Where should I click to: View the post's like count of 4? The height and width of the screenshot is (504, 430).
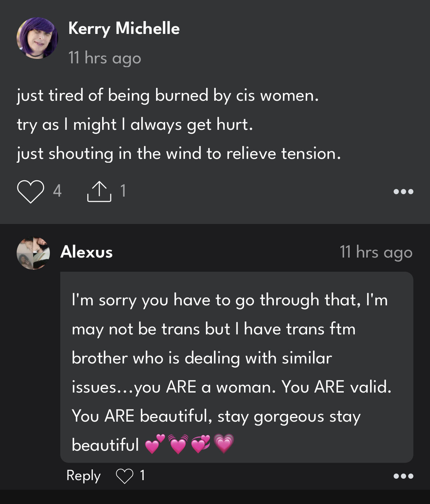tap(57, 191)
